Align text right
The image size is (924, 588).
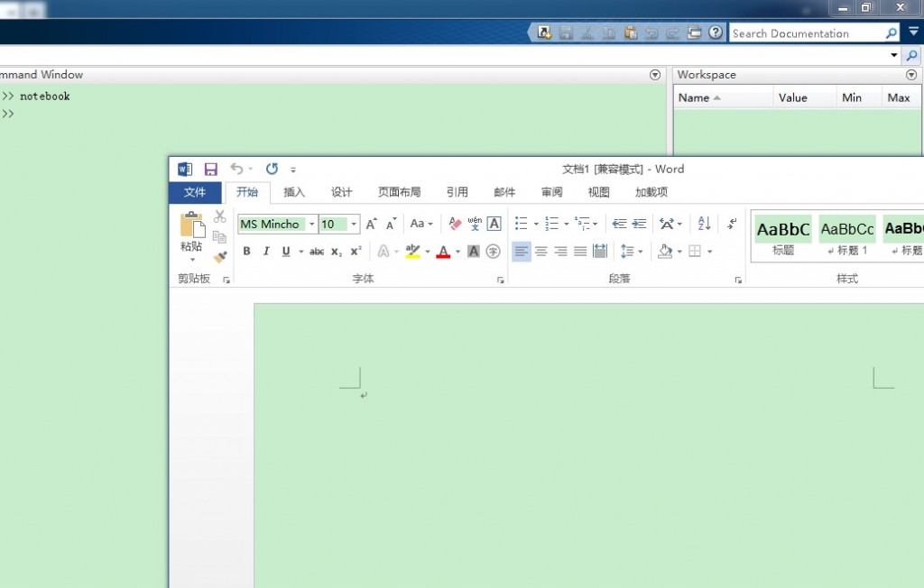560,252
